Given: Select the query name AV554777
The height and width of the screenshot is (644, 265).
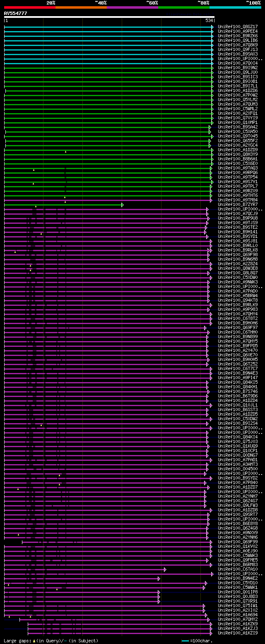Looking at the screenshot, I should [16, 13].
